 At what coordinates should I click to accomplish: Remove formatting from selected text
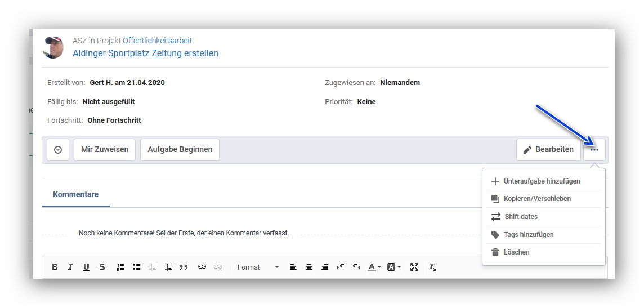click(432, 267)
